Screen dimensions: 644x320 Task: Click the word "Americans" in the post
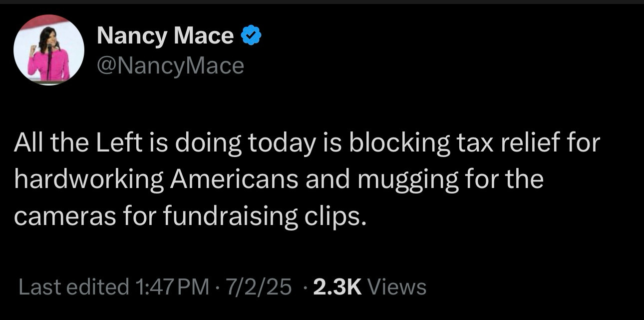tap(235, 179)
